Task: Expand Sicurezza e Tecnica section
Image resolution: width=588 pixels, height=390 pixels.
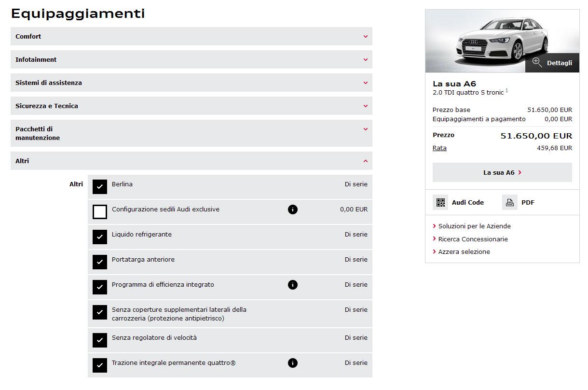Action: (191, 106)
